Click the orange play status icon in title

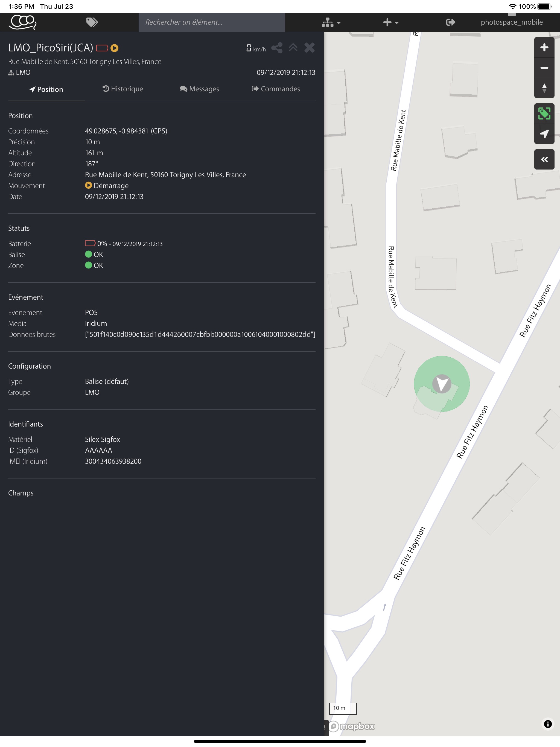(115, 48)
